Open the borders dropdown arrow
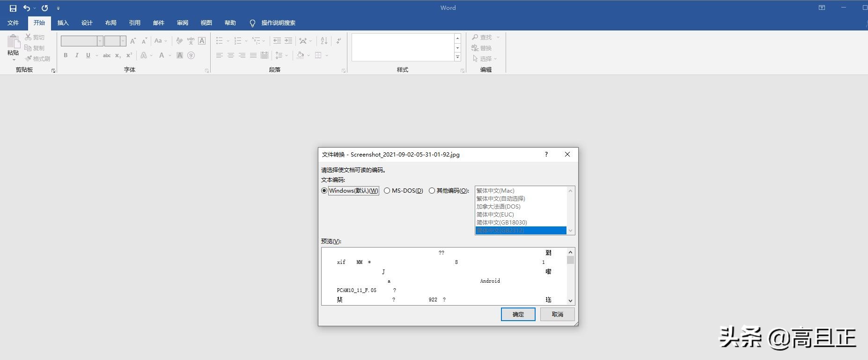Screen dimensions: 868x360 click(x=326, y=55)
